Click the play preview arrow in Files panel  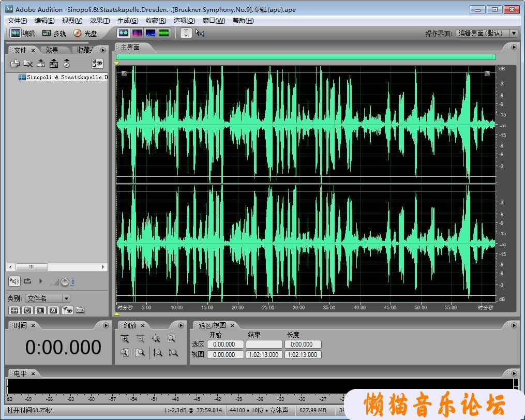(x=40, y=281)
